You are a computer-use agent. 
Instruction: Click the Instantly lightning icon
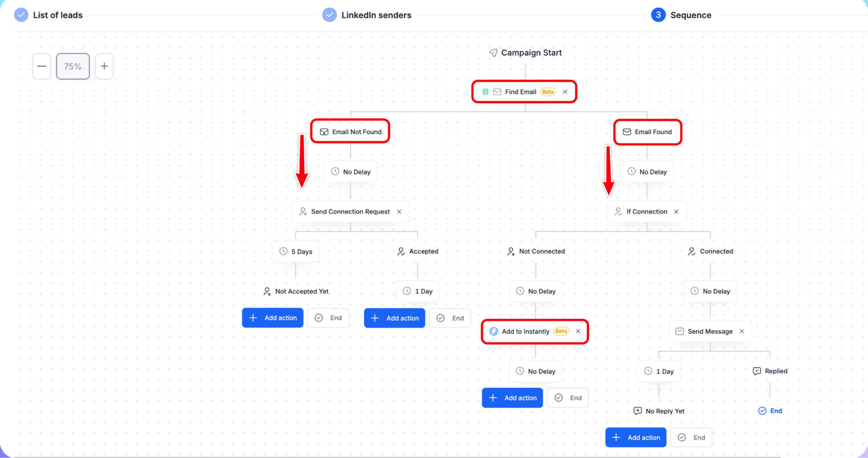tap(494, 331)
